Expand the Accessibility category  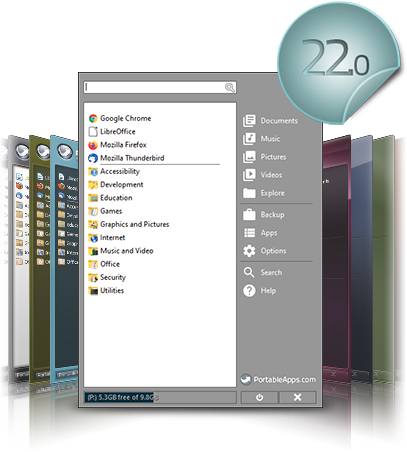[x=114, y=171]
